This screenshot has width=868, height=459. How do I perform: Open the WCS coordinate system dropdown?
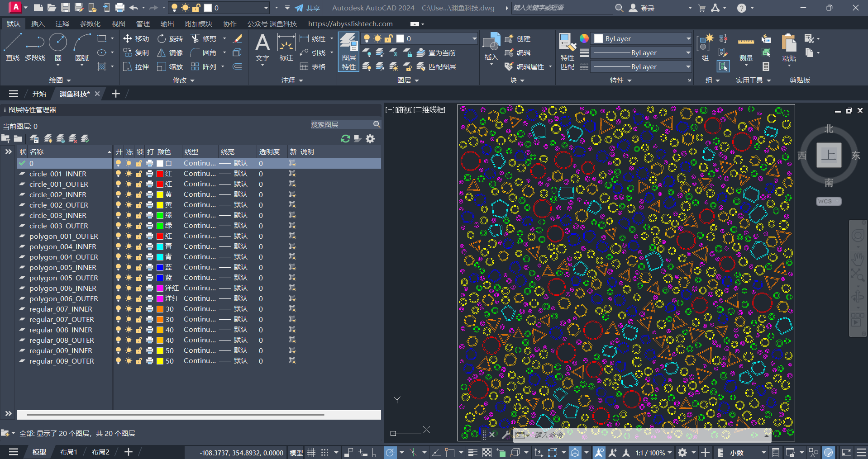(x=829, y=201)
